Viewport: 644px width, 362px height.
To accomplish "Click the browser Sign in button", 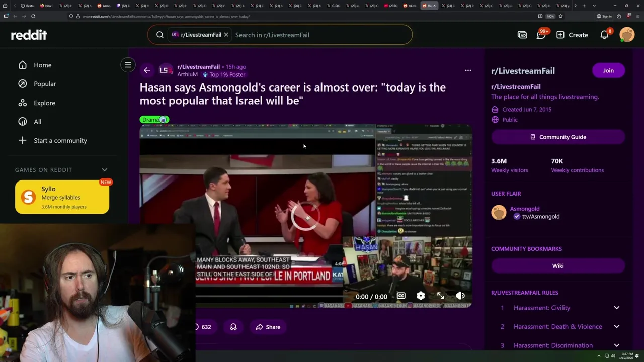I will click(604, 16).
